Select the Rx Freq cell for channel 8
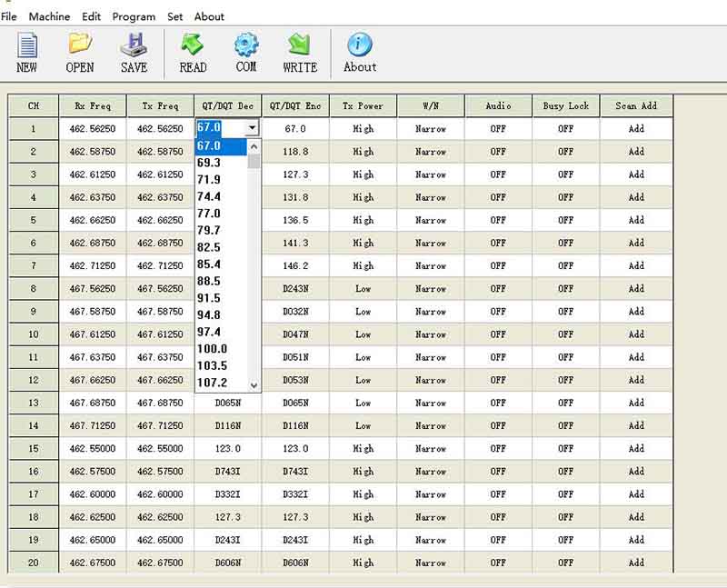 93,289
